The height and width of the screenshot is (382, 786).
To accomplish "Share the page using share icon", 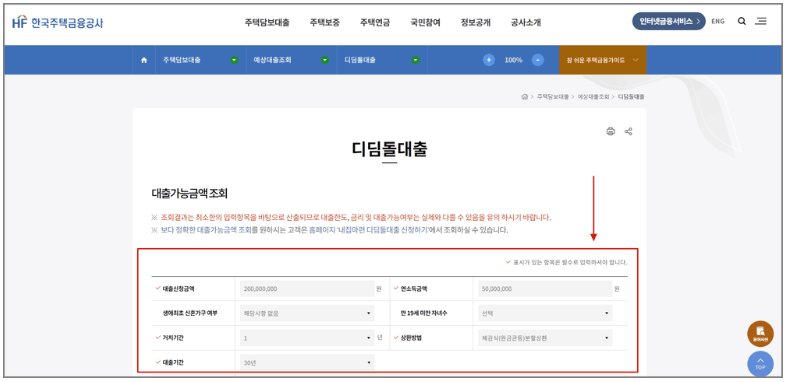I will [x=628, y=132].
